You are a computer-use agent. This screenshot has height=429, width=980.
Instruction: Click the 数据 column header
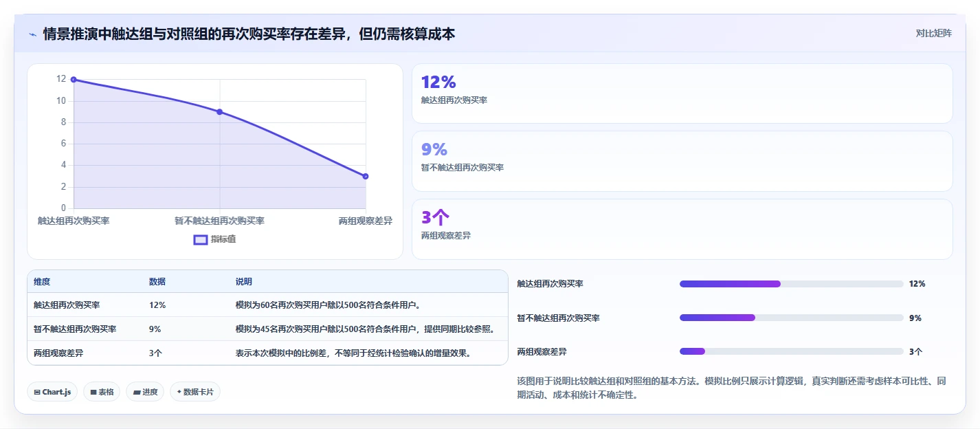tap(157, 282)
